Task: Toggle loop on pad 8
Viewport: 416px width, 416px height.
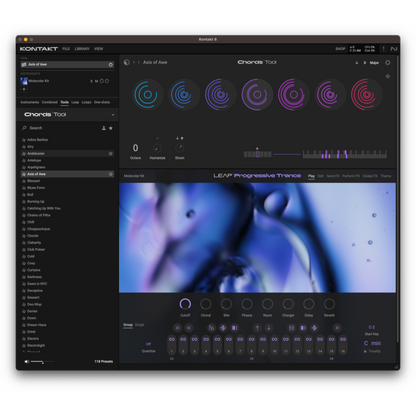Action: click(252, 339)
